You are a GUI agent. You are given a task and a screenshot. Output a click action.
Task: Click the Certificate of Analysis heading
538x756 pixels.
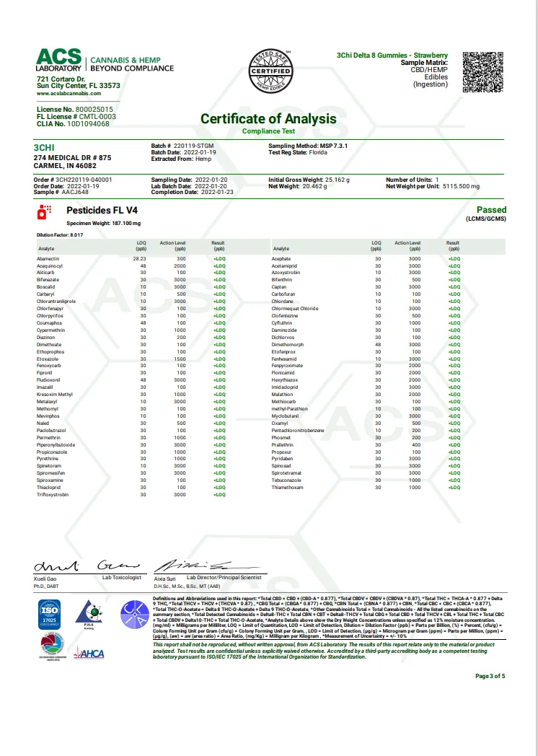tap(268, 119)
